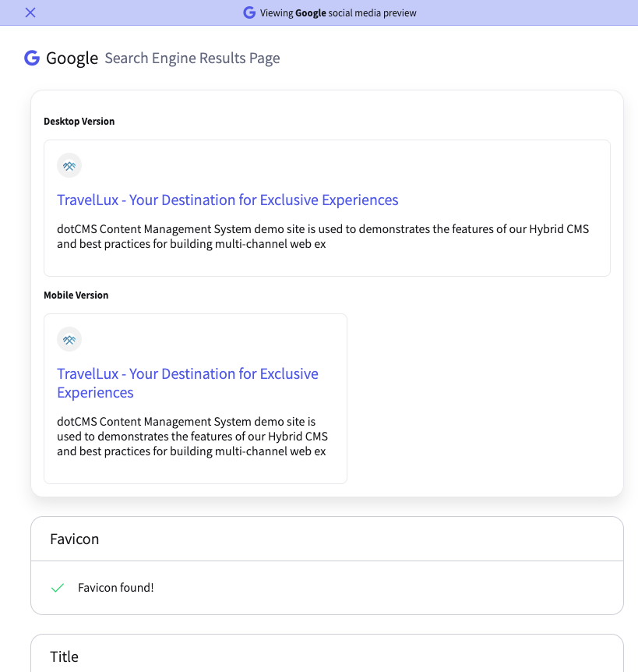Click the Google logo in top banner

coord(249,12)
